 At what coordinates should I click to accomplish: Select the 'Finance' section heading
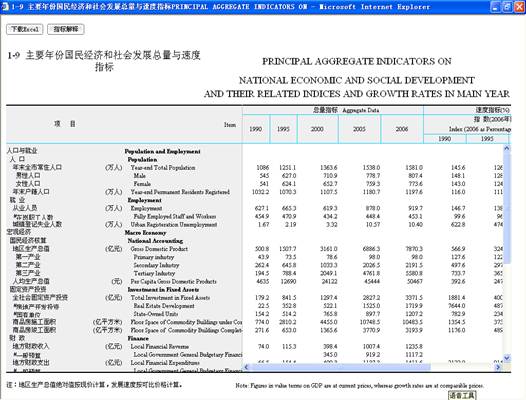pos(138,339)
